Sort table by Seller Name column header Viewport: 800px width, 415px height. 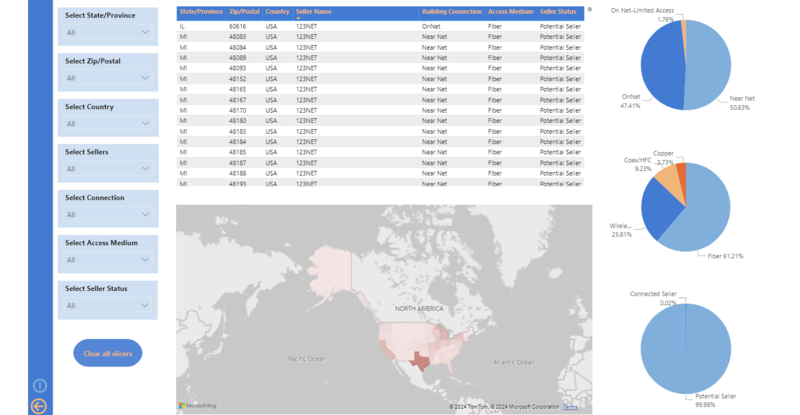click(x=314, y=12)
